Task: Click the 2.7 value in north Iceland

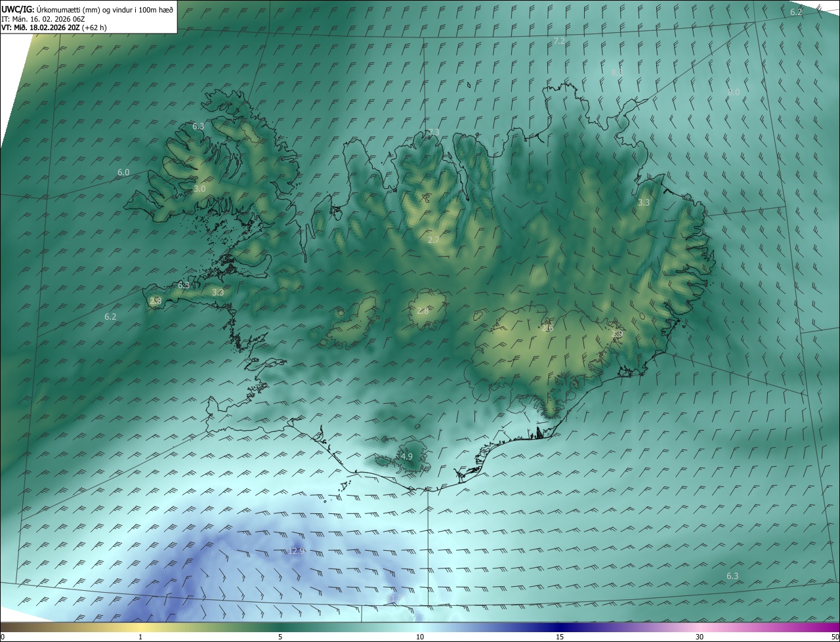Action: [x=434, y=240]
